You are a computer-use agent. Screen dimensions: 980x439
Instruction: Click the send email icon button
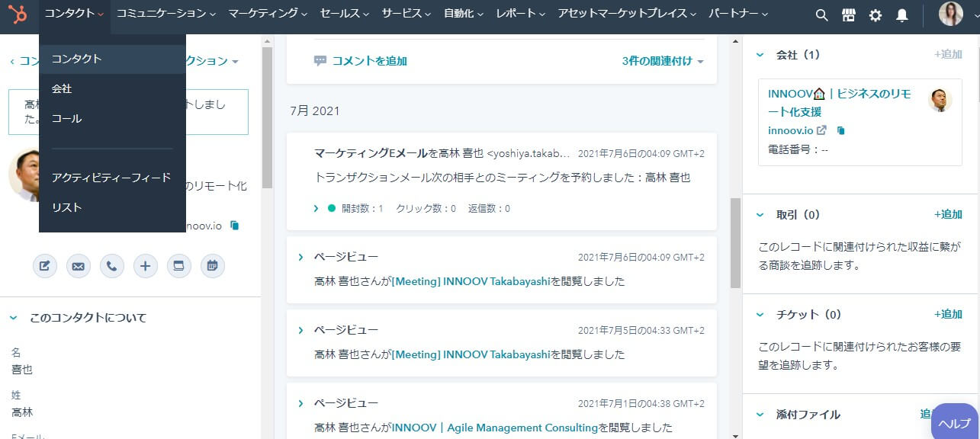(79, 266)
